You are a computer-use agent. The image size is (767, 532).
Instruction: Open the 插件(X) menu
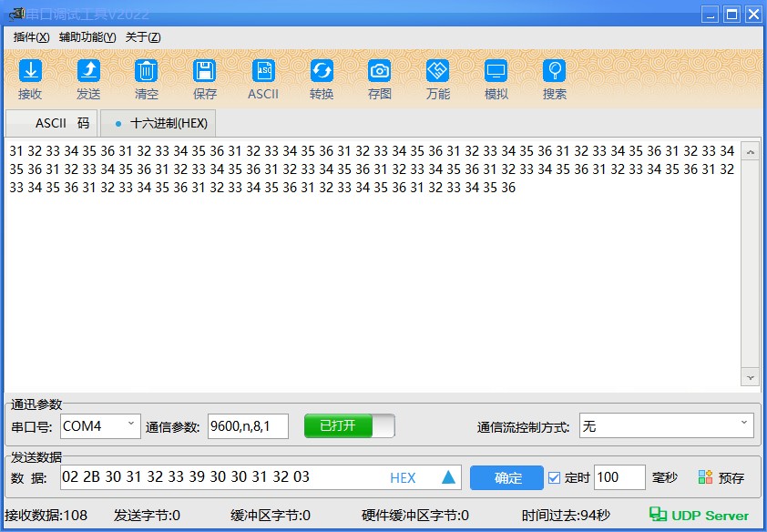pyautogui.click(x=32, y=37)
